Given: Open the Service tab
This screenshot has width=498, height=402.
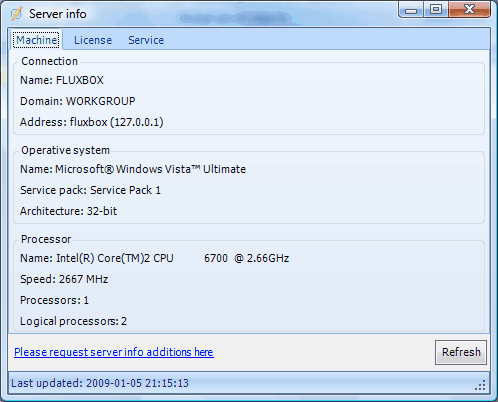Looking at the screenshot, I should click(x=146, y=40).
